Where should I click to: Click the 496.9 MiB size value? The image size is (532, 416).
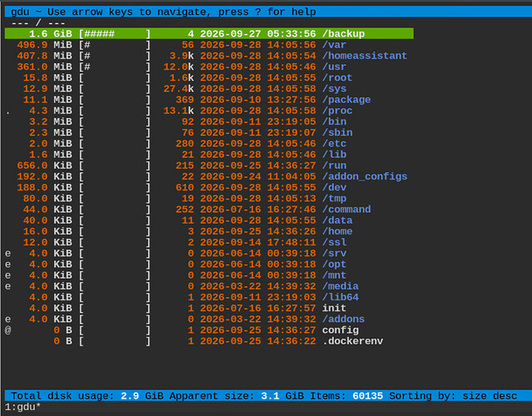coord(44,45)
